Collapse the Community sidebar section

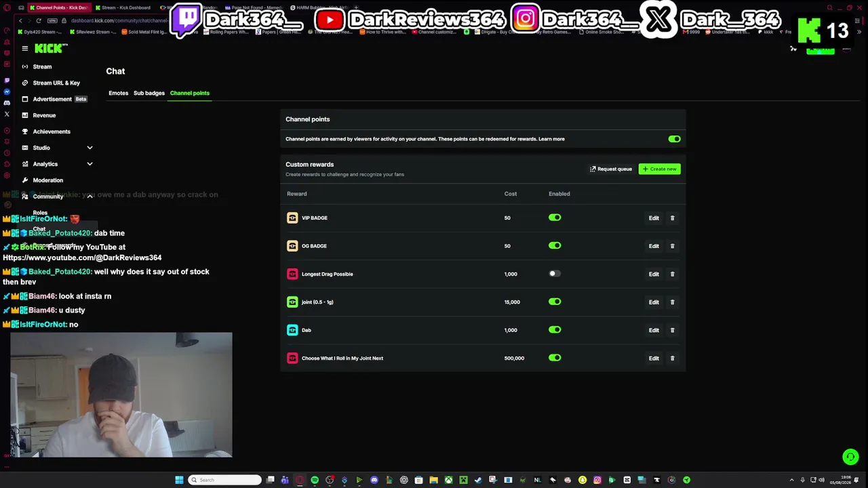[90, 197]
